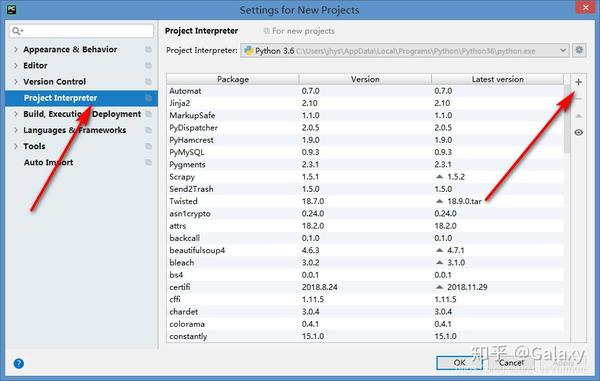Open the interpreter gear settings icon
This screenshot has width=600, height=381.
tap(579, 50)
